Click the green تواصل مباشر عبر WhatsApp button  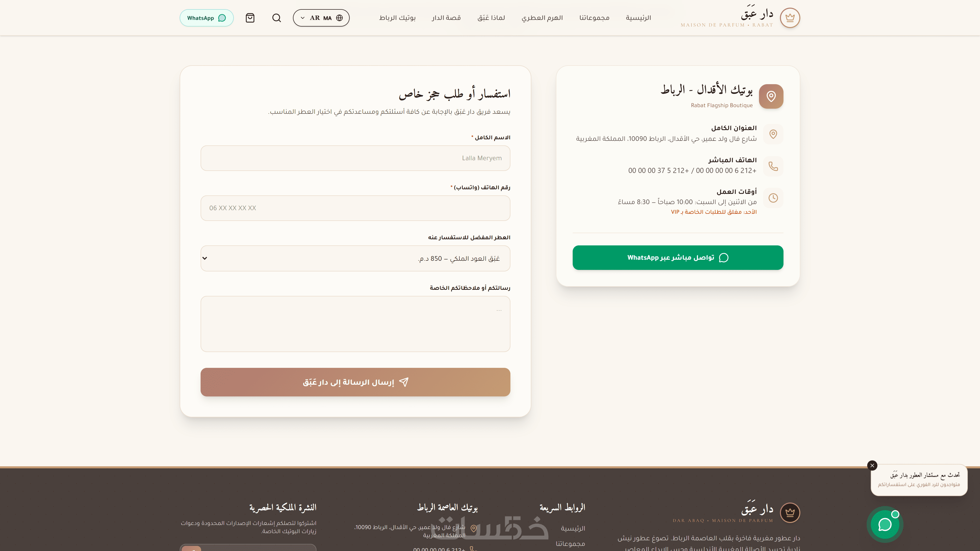point(678,257)
